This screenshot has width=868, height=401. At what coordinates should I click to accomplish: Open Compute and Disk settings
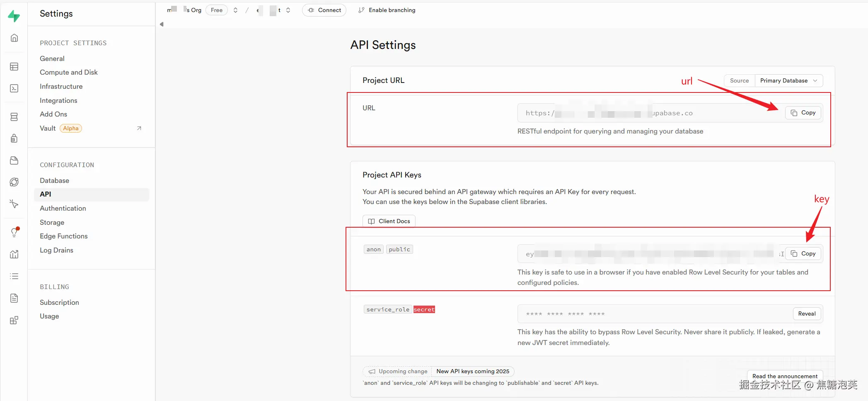(x=69, y=72)
